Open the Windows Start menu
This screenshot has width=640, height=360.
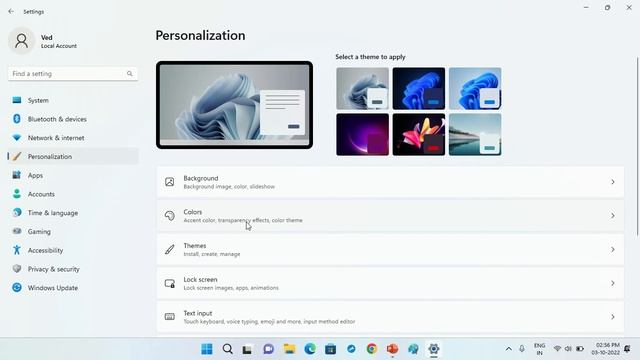(x=207, y=349)
